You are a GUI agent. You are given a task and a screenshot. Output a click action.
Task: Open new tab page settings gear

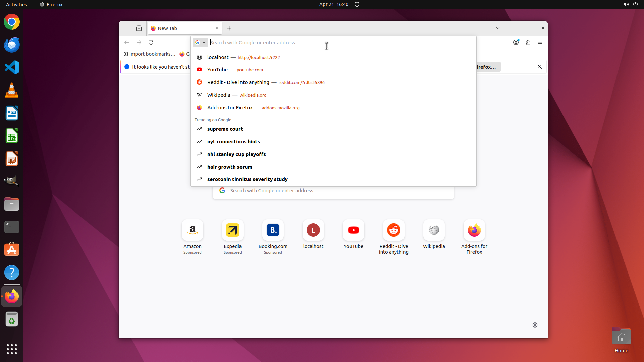click(x=535, y=325)
